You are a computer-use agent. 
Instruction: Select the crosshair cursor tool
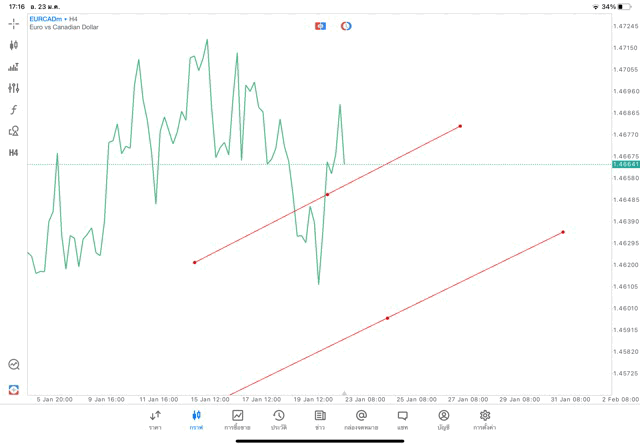(14, 23)
